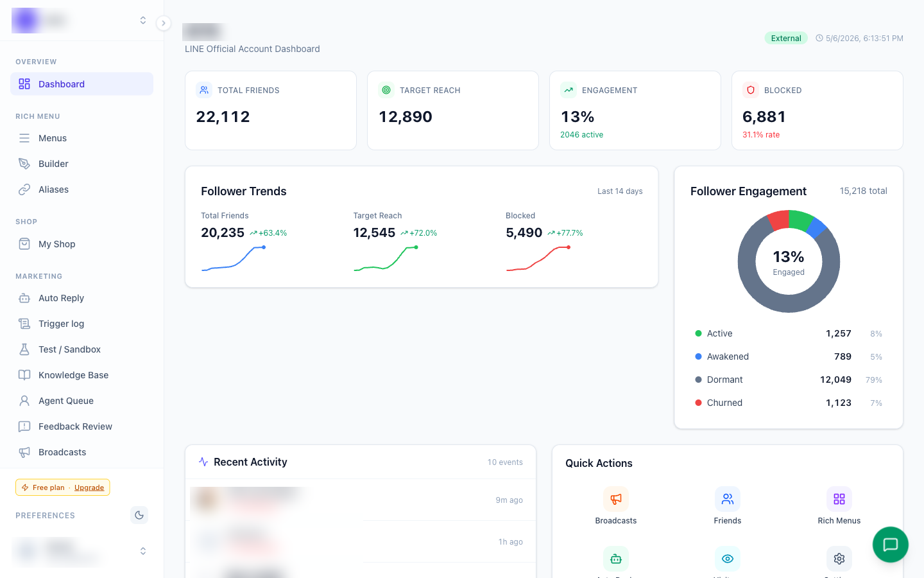Collapse the sidebar with the chevron button
The width and height of the screenshot is (924, 578).
[164, 23]
